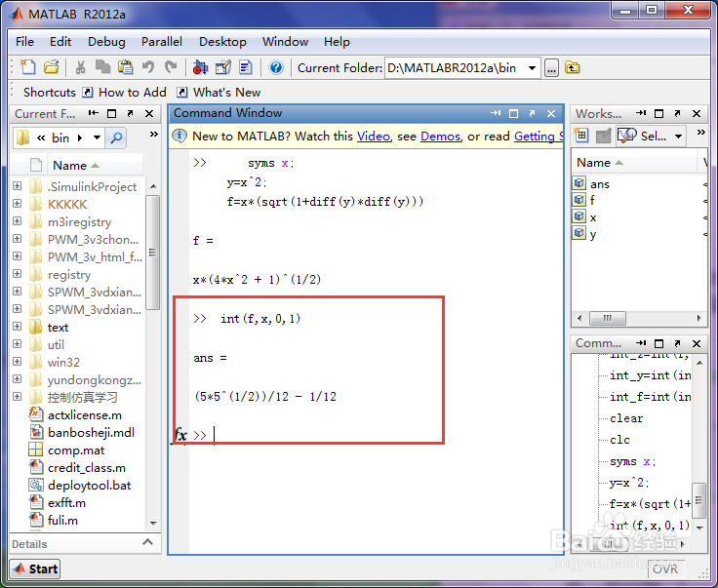Click the MATLAB Start button

click(x=35, y=568)
